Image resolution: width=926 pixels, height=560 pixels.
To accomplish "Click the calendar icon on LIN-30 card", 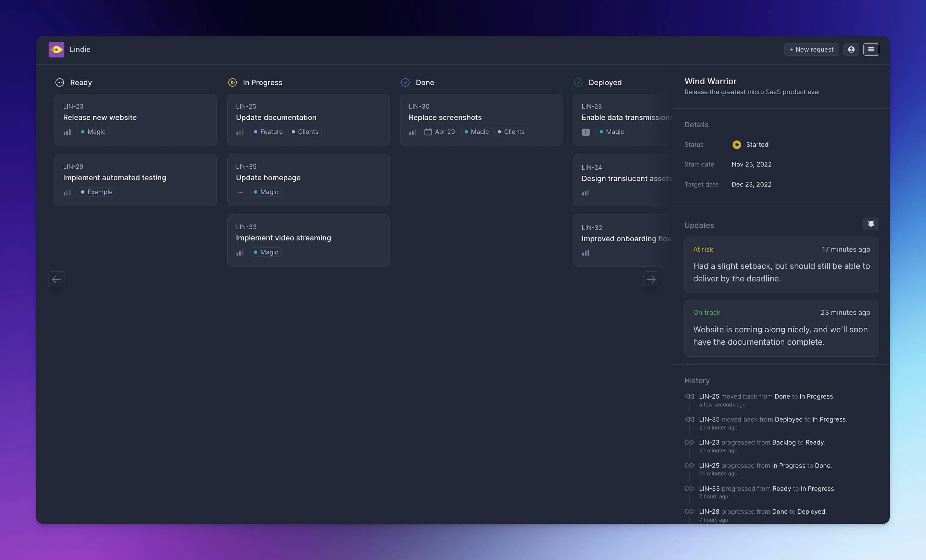I will tap(428, 132).
